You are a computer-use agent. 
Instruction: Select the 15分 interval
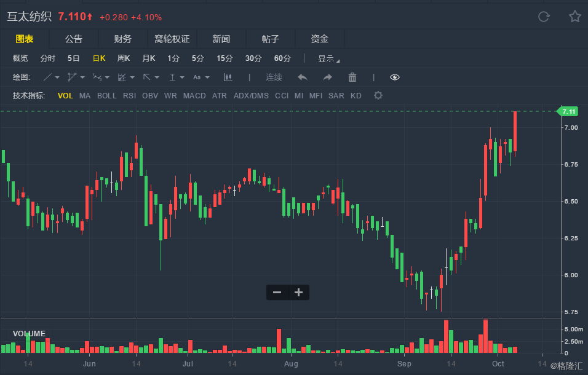pos(224,58)
